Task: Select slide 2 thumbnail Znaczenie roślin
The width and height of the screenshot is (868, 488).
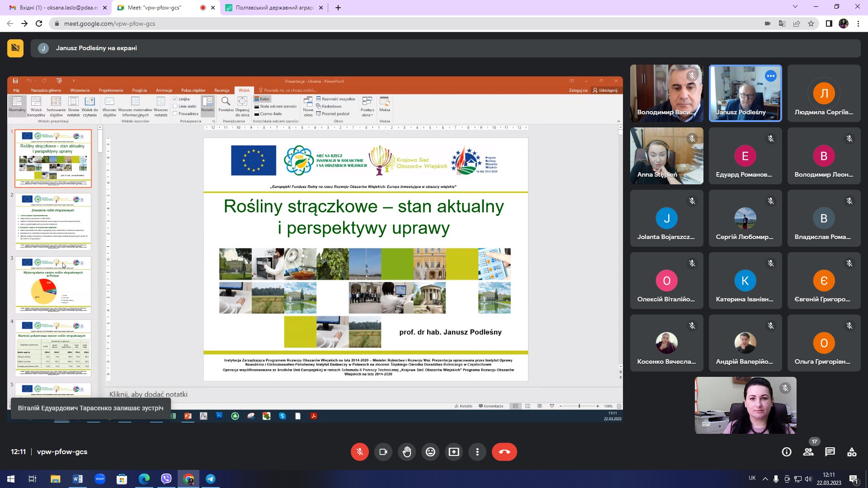Action: coord(53,222)
